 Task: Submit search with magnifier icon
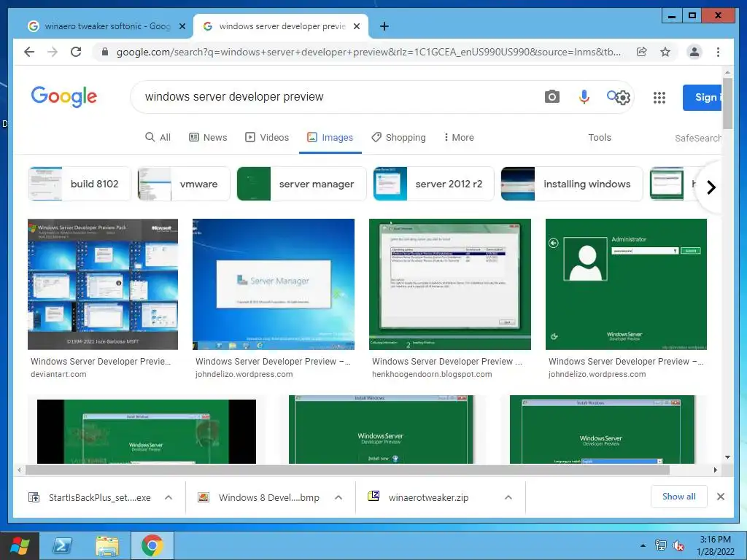point(612,96)
